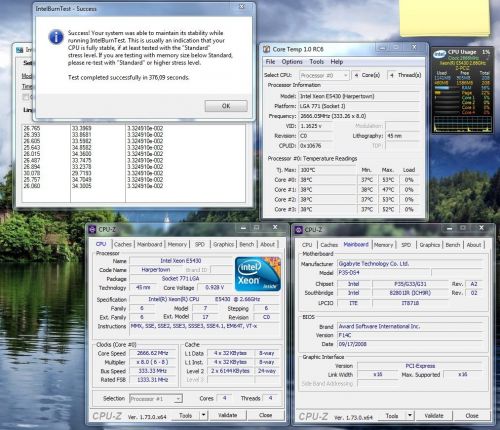Open SPD tab in left CPU-Z window
Image resolution: width=500 pixels, height=430 pixels.
tap(200, 244)
